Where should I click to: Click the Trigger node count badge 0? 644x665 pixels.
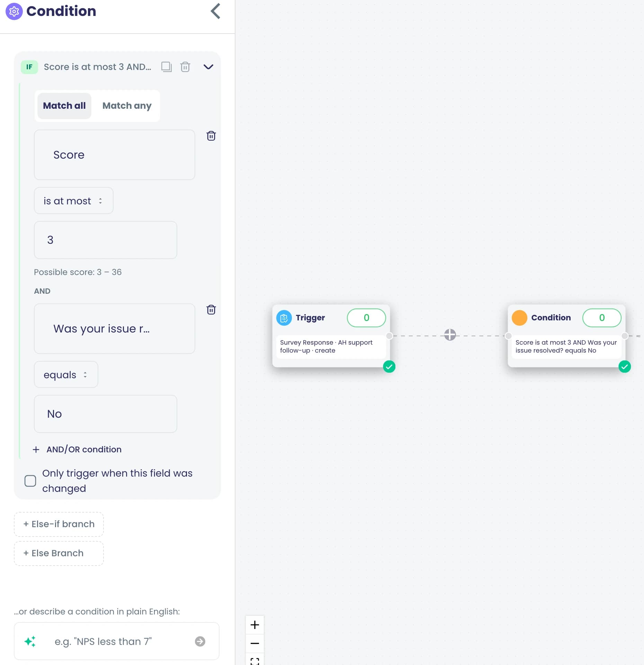point(366,318)
